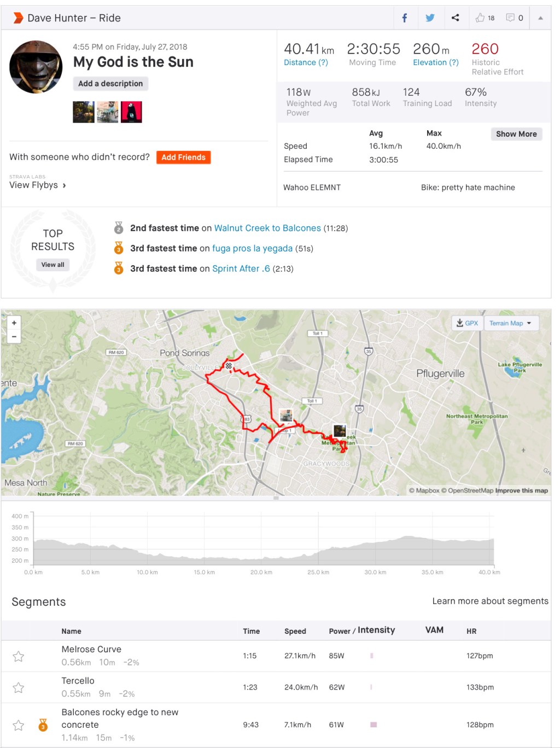Viewport: 560px width, 748px height.
Task: Expand stats with Show More
Action: coord(516,134)
